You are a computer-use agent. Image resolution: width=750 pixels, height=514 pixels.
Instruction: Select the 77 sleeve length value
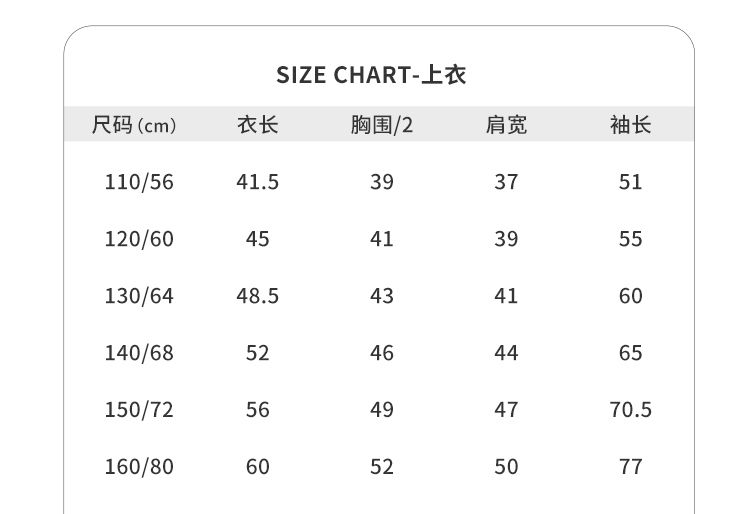pyautogui.click(x=630, y=467)
